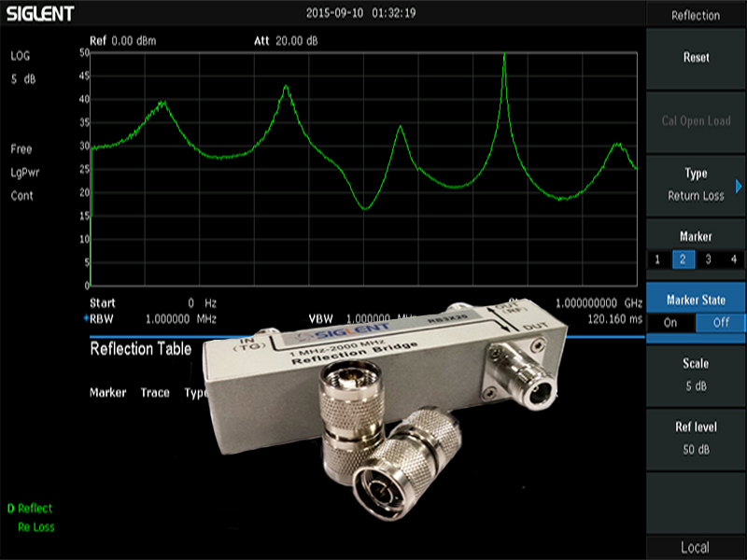Click the Ref level 50 dB softkey
747x560 pixels.
pyautogui.click(x=696, y=438)
